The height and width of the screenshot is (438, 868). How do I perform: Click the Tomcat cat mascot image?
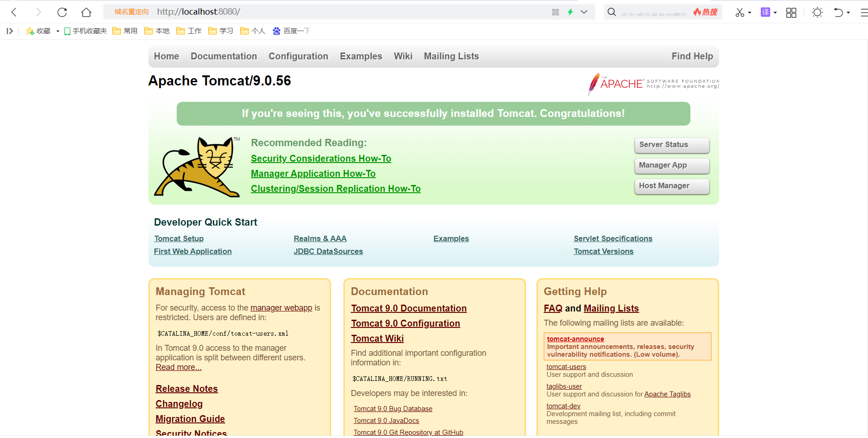pyautogui.click(x=197, y=167)
